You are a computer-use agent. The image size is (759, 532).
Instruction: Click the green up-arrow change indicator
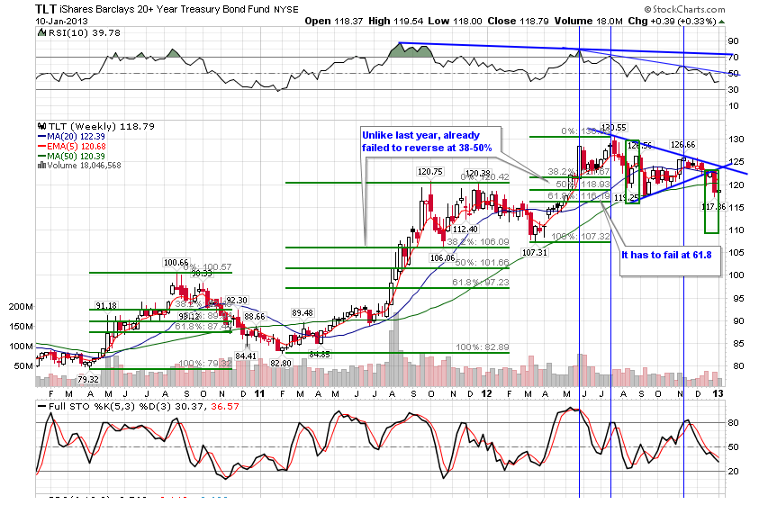[x=722, y=22]
